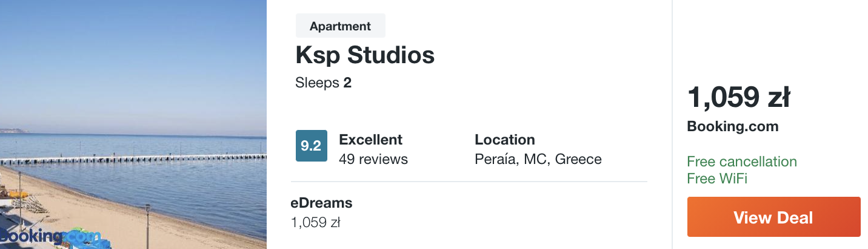
Task: Click the Apartment property type tag
Action: [340, 26]
